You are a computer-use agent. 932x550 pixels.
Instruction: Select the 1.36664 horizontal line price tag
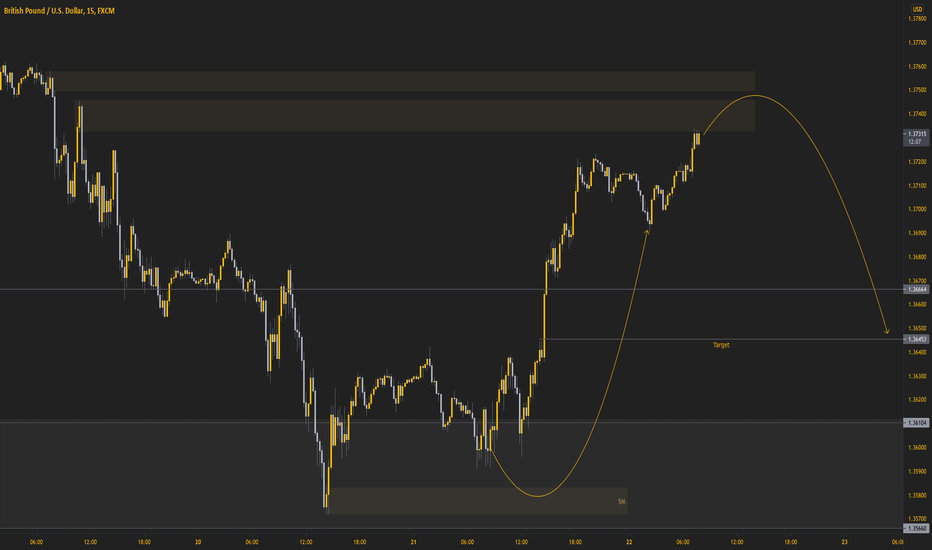[917, 290]
